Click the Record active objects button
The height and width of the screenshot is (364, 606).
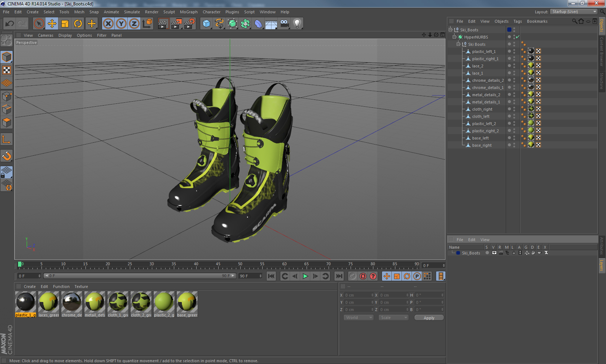[353, 276]
